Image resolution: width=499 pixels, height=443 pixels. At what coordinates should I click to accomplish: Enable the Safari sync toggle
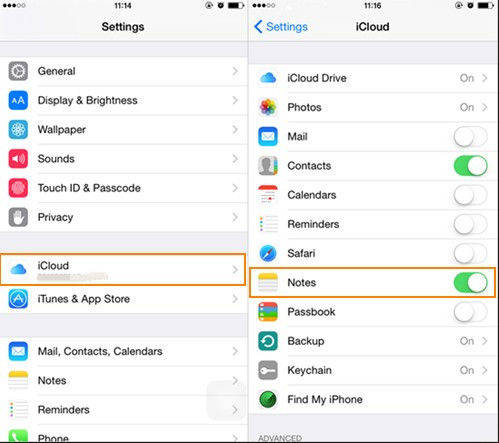(x=470, y=253)
